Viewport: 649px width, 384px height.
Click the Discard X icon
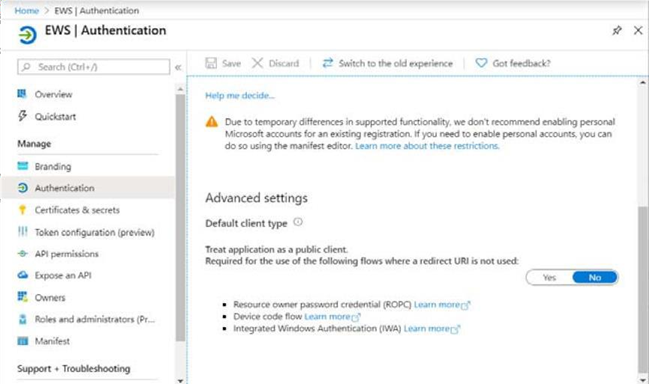coord(257,63)
